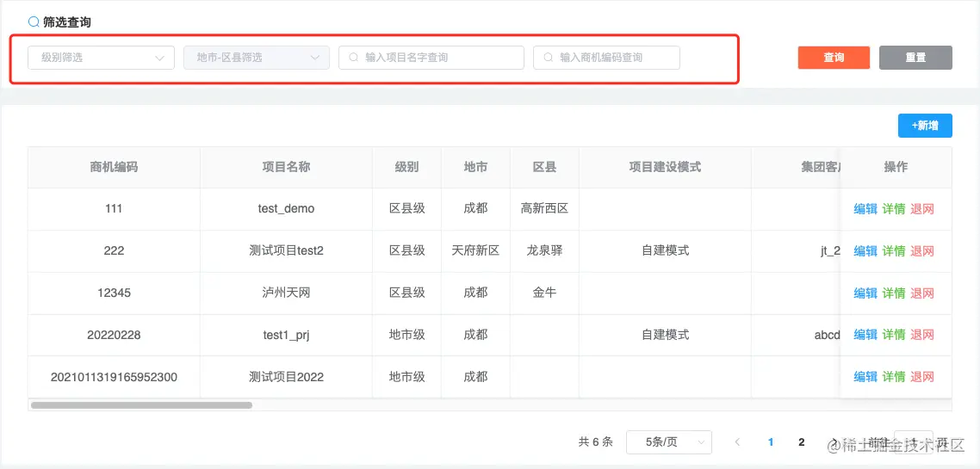
Task: Click 退网 in the 泸州天网 row
Action: (x=922, y=293)
